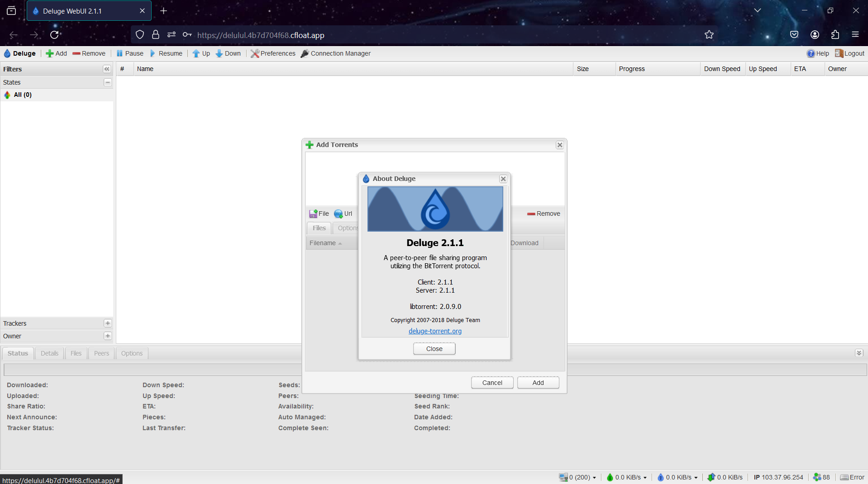Move torrent Up in queue
The image size is (868, 484).
tap(201, 53)
